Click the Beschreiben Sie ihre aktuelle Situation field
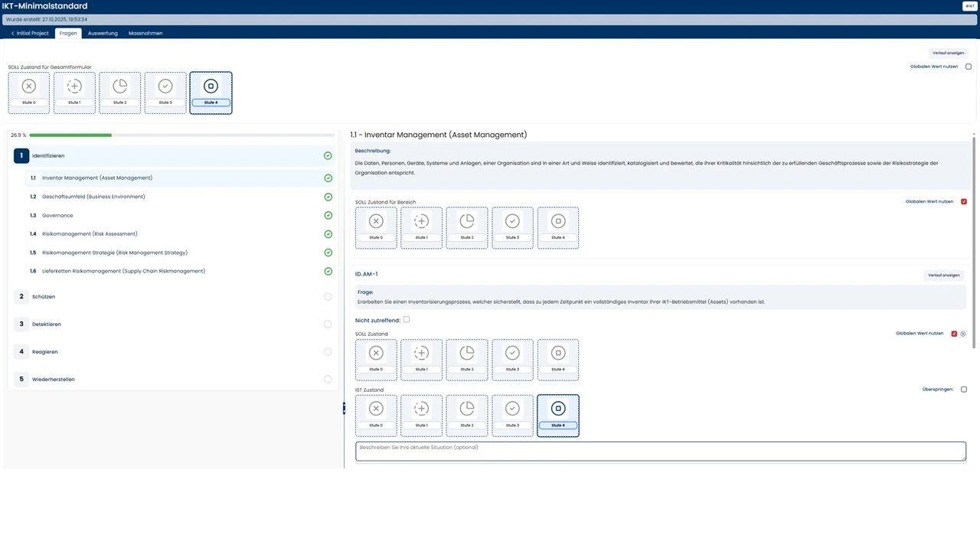This screenshot has width=980, height=551. tap(660, 451)
